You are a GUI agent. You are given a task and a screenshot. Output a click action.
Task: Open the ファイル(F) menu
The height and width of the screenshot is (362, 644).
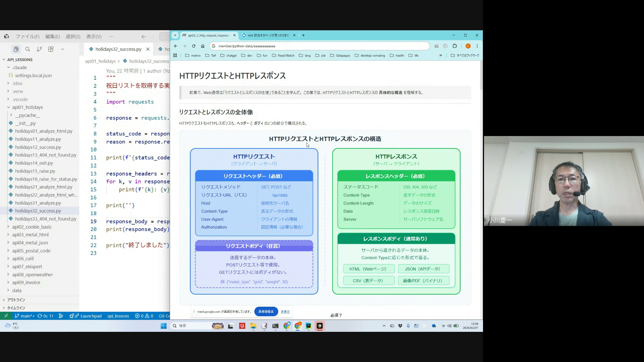pyautogui.click(x=27, y=37)
